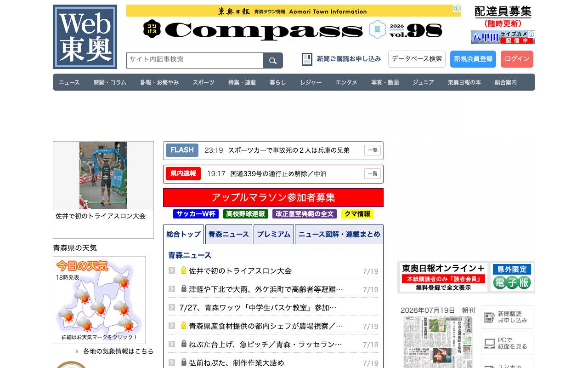Viewport: 588px width, 368px height.
Task: Click the 改正皇室典範の全文 tag
Action: click(x=305, y=214)
